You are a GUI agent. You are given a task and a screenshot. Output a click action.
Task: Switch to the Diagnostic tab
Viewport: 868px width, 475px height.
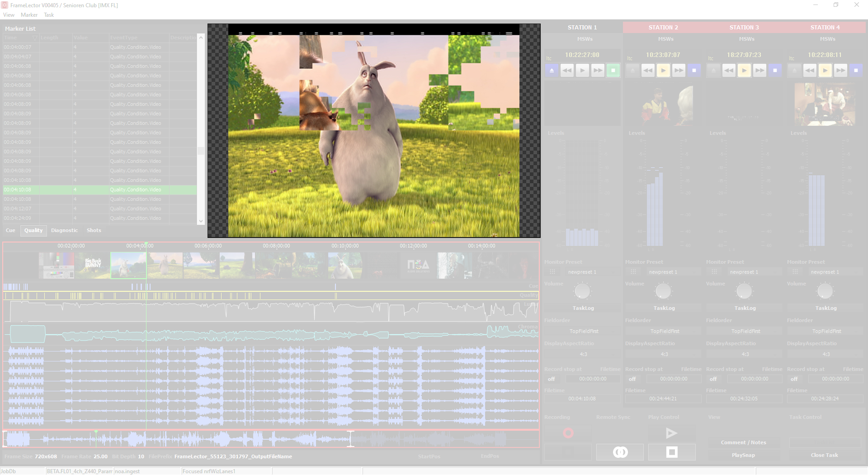pyautogui.click(x=64, y=230)
